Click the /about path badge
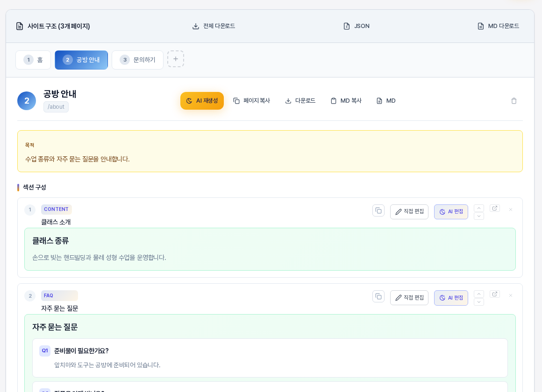This screenshot has height=392, width=542. (56, 107)
